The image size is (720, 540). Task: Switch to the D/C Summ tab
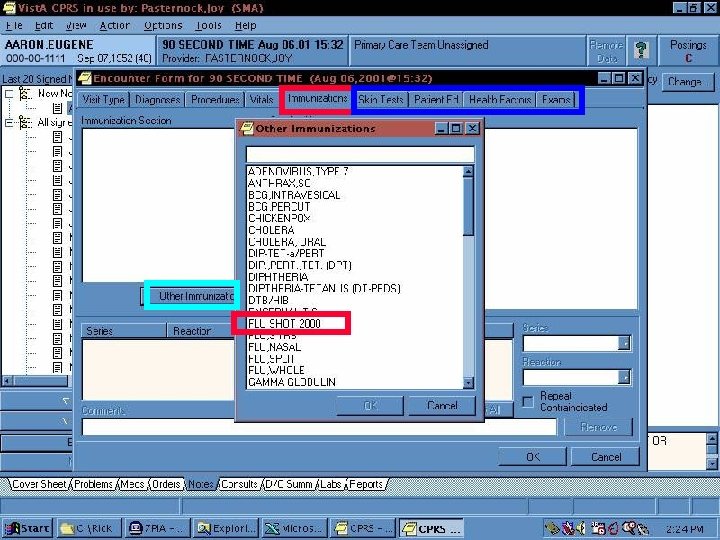pos(289,484)
